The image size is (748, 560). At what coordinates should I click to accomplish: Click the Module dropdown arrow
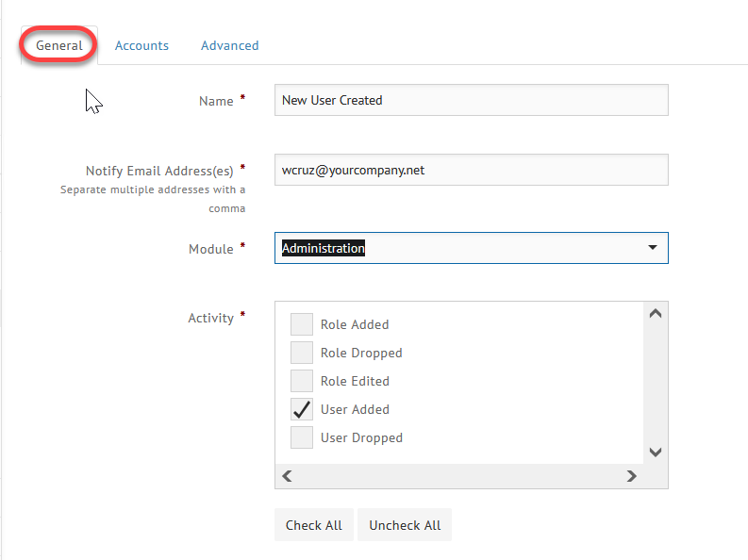(x=652, y=248)
